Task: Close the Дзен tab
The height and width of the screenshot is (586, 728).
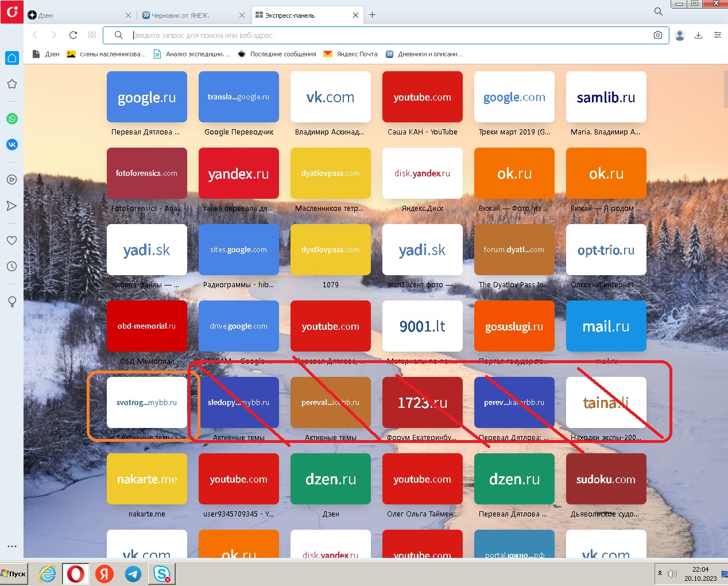Action: coord(128,16)
